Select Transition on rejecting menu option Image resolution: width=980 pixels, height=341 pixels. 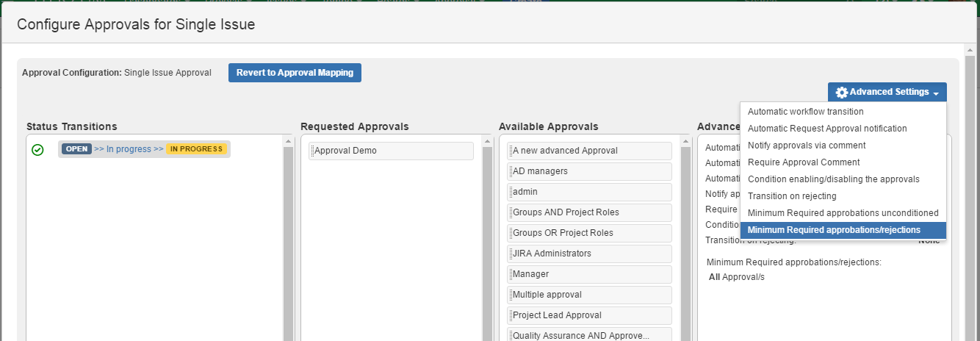pos(791,196)
